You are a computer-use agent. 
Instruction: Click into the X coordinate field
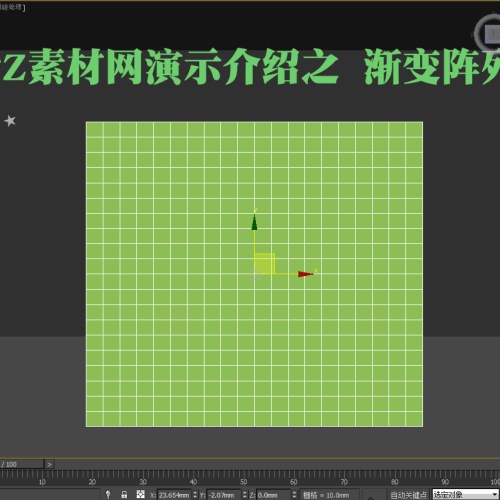(174, 495)
